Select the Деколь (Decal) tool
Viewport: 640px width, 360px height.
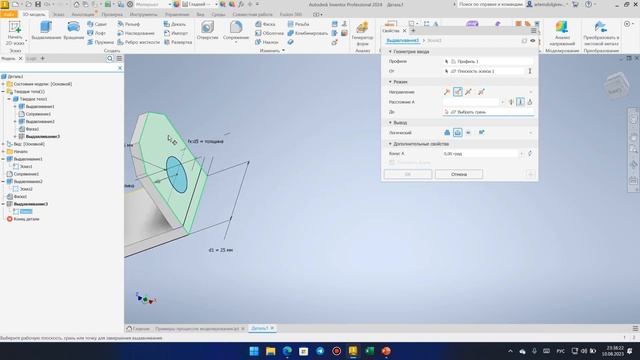pos(175,24)
